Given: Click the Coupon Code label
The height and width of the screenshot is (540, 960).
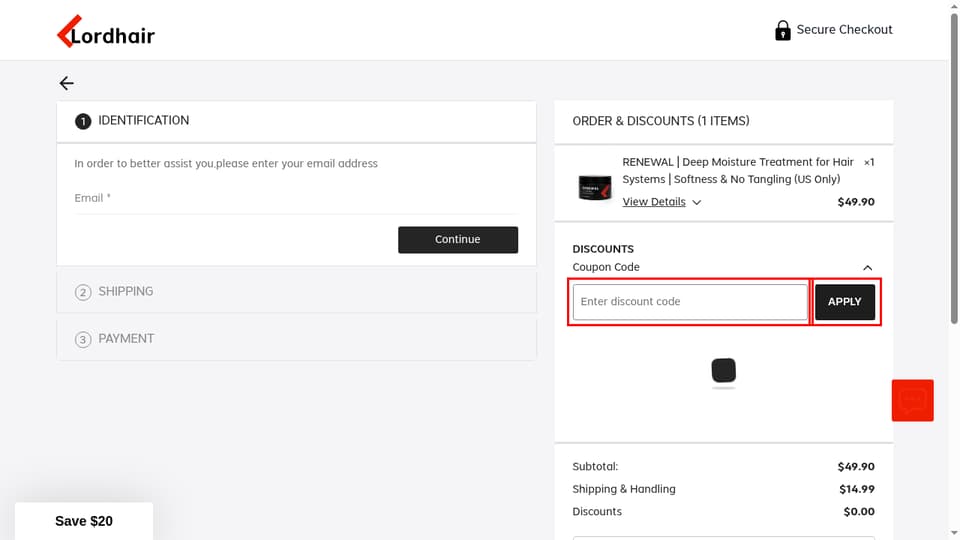Looking at the screenshot, I should 606,267.
